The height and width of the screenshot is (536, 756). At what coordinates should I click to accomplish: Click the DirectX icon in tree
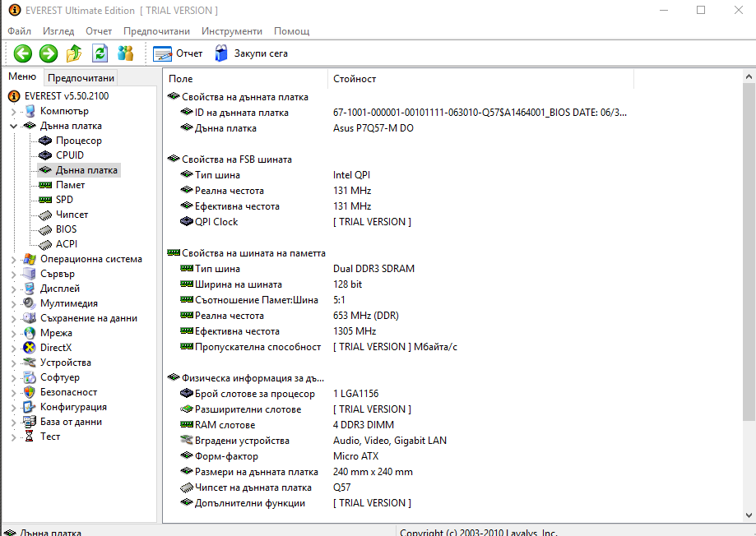30,348
